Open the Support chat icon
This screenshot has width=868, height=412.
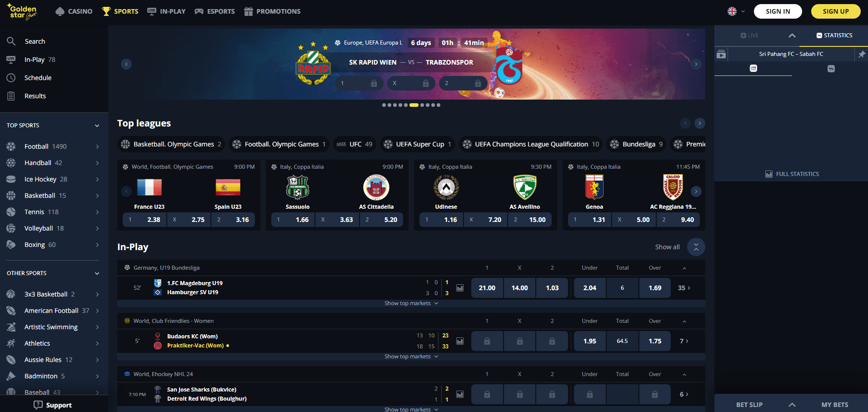point(38,405)
